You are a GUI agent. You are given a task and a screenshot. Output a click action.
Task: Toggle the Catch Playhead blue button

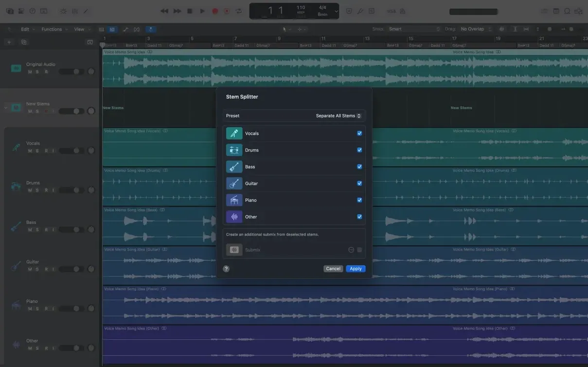coord(150,29)
